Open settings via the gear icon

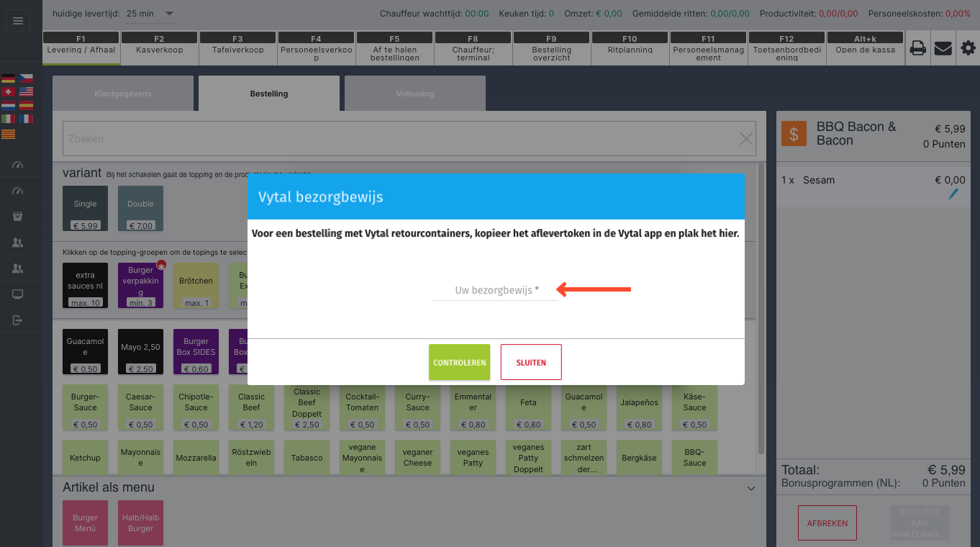pyautogui.click(x=968, y=48)
